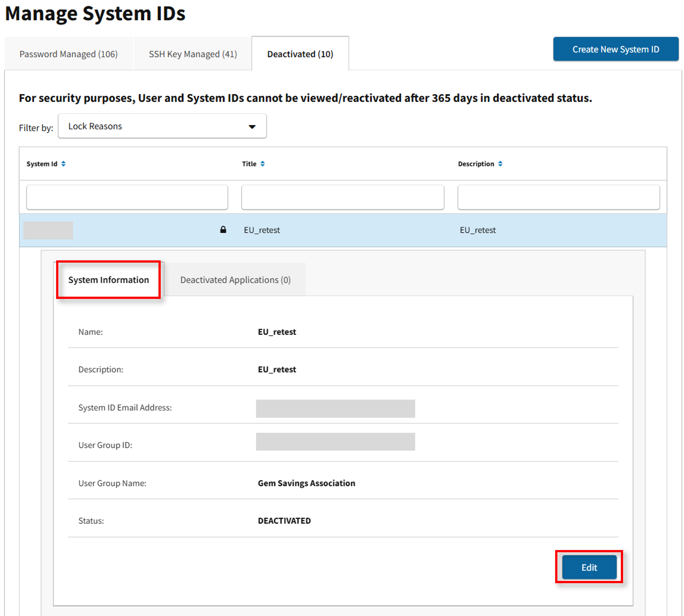The image size is (684, 616).
Task: Click the Lock Reasons dropdown arrow
Action: pos(252,127)
